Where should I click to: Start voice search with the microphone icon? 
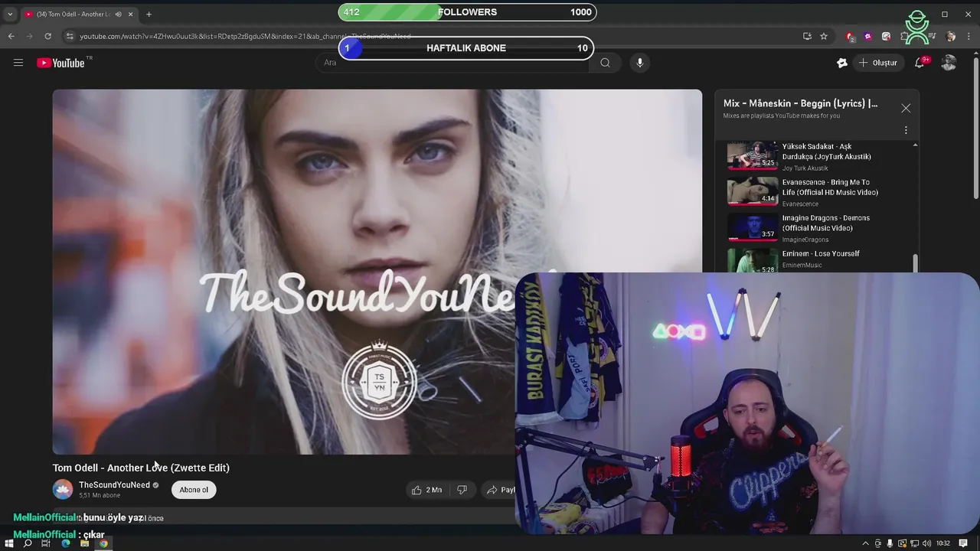(640, 63)
